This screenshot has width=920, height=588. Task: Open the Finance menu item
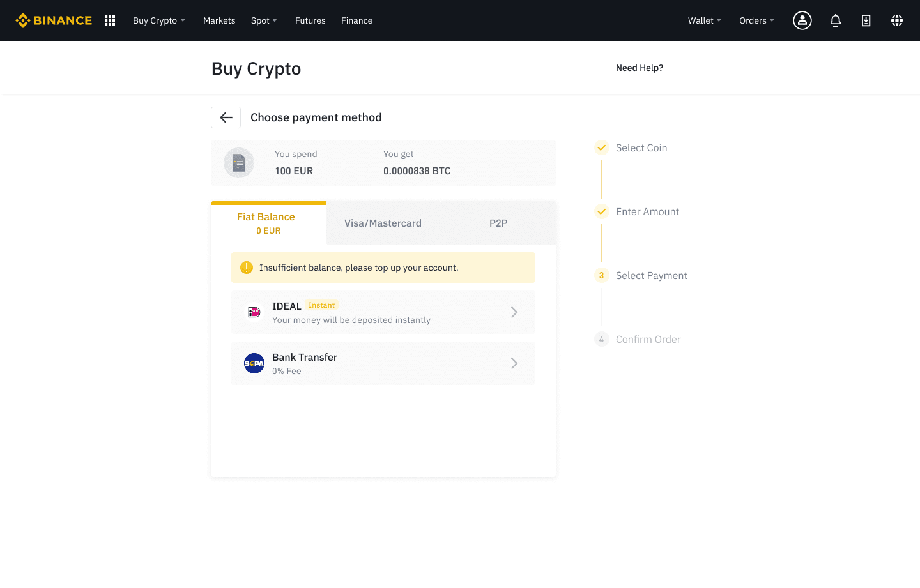pyautogui.click(x=356, y=20)
